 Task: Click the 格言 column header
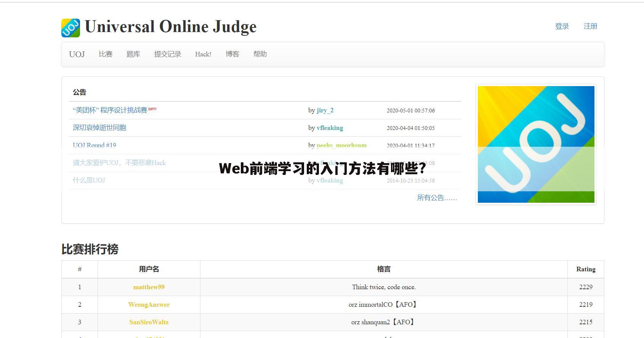pyautogui.click(x=384, y=269)
